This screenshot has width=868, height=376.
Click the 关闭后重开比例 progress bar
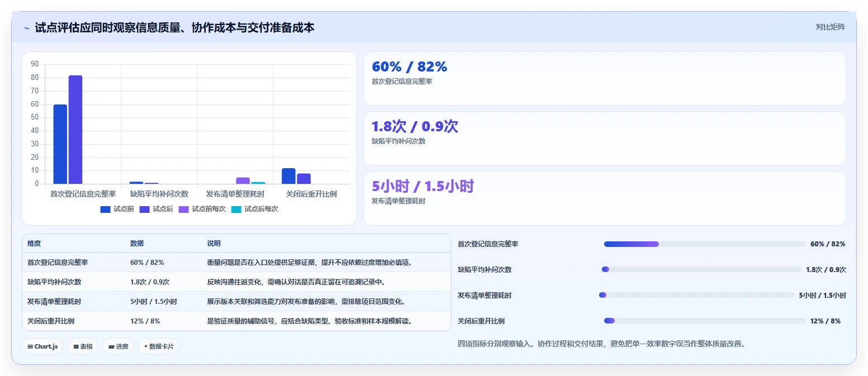pos(705,321)
